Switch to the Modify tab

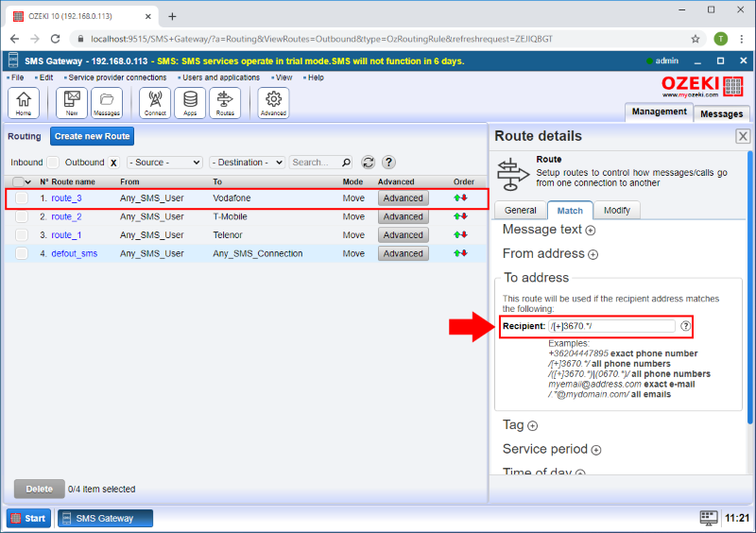(617, 211)
